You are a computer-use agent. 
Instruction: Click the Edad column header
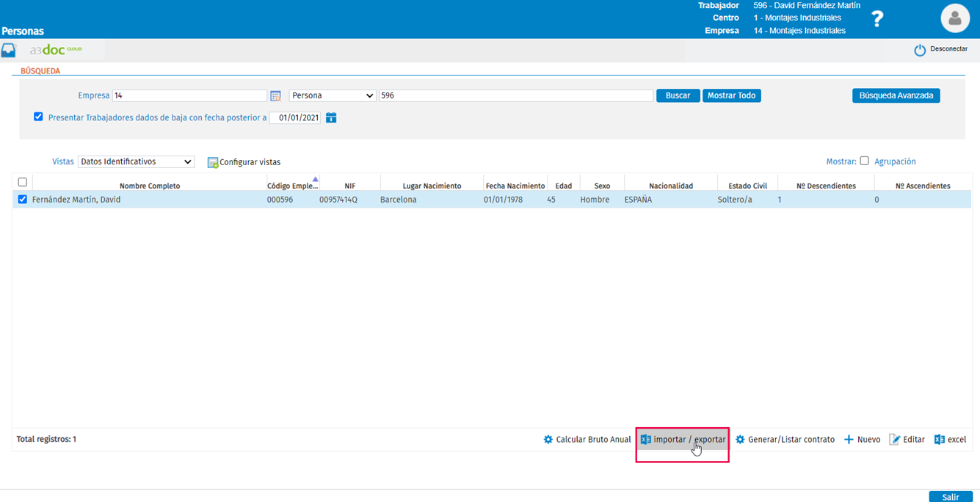(564, 186)
